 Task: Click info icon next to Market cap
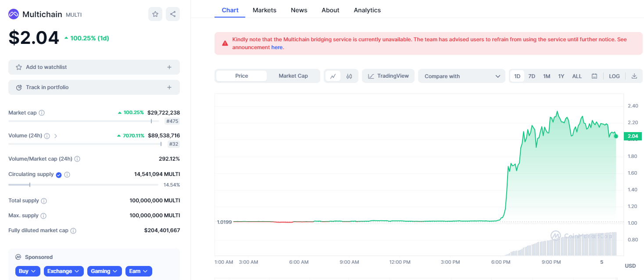(x=42, y=113)
